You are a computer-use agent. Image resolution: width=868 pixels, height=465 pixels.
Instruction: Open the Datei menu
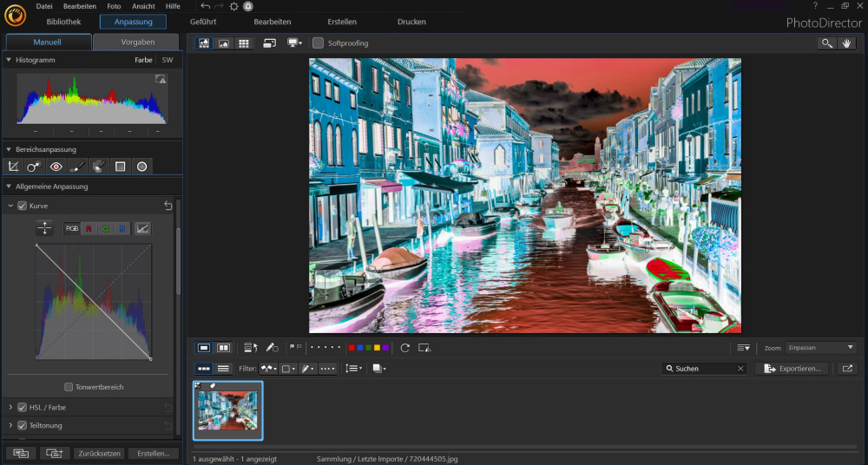(x=44, y=6)
